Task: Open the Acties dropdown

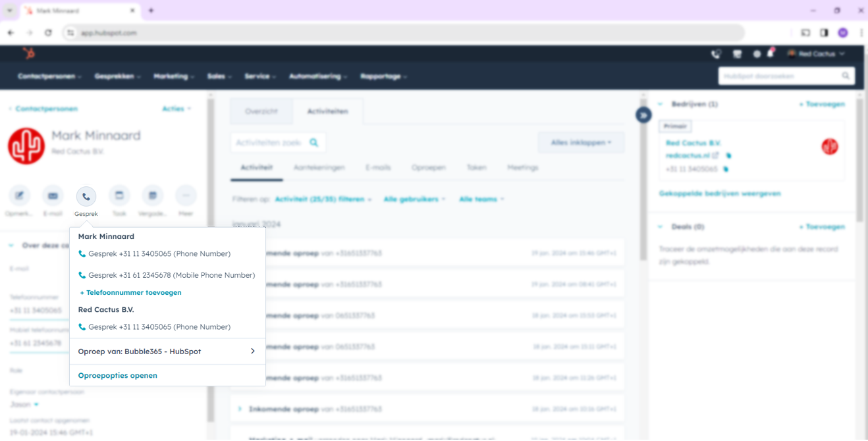Action: (176, 109)
